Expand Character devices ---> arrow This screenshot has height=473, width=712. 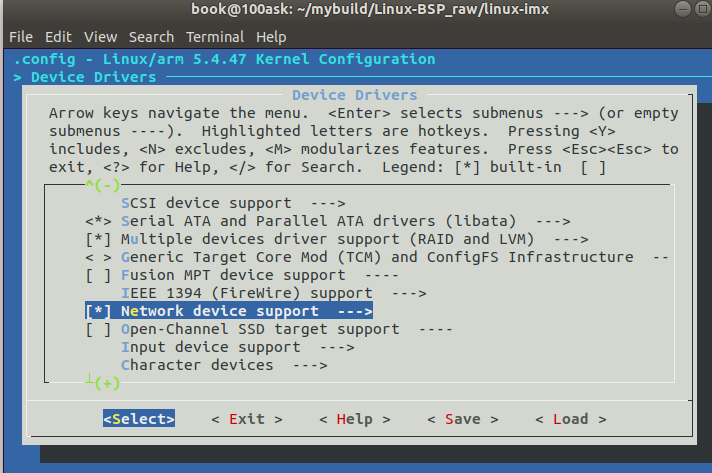click(310, 365)
